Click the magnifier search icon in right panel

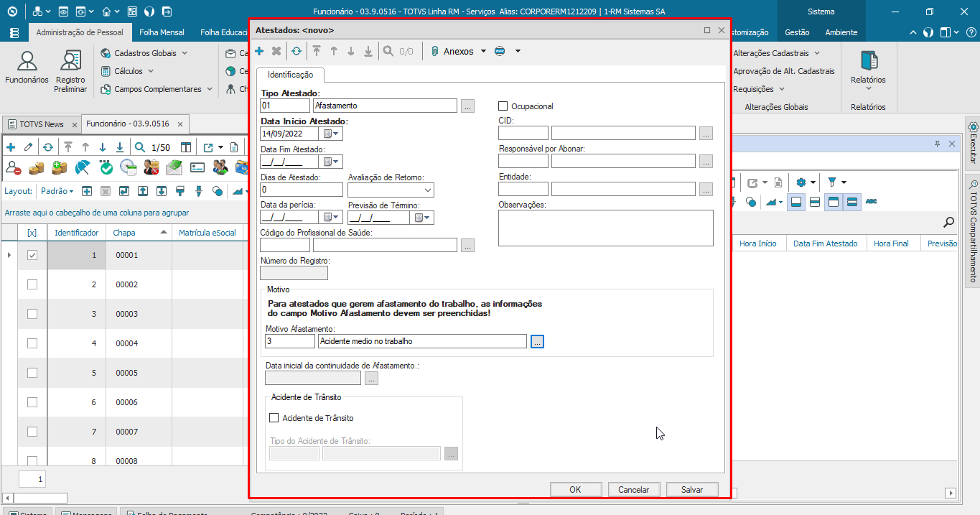(x=949, y=222)
